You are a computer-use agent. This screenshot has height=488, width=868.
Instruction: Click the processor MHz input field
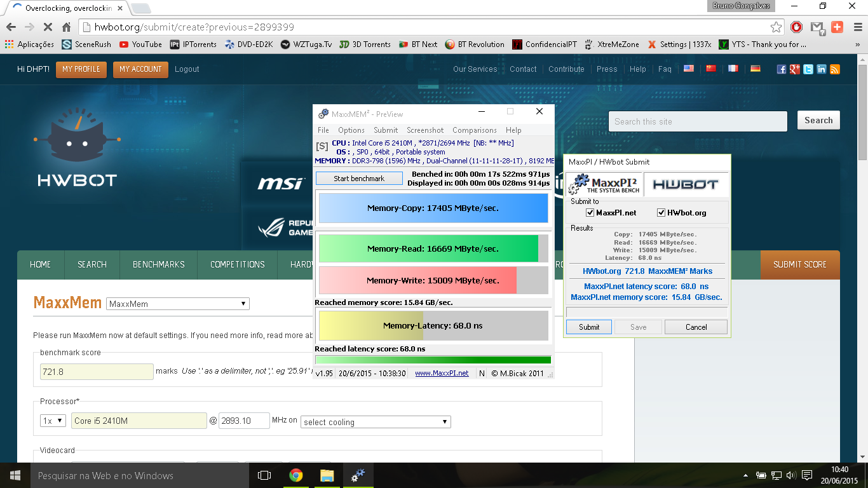pos(244,421)
